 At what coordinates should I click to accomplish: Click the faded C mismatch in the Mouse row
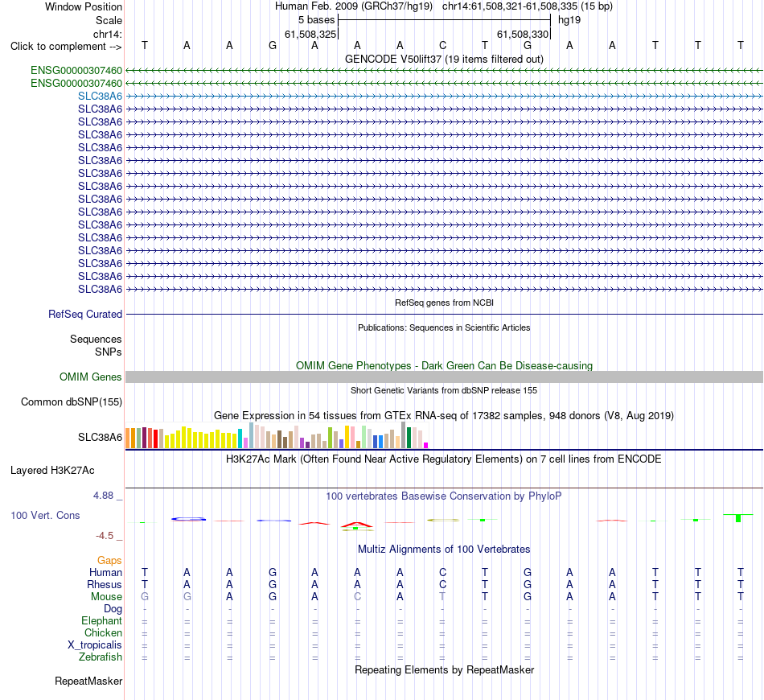[x=357, y=597]
